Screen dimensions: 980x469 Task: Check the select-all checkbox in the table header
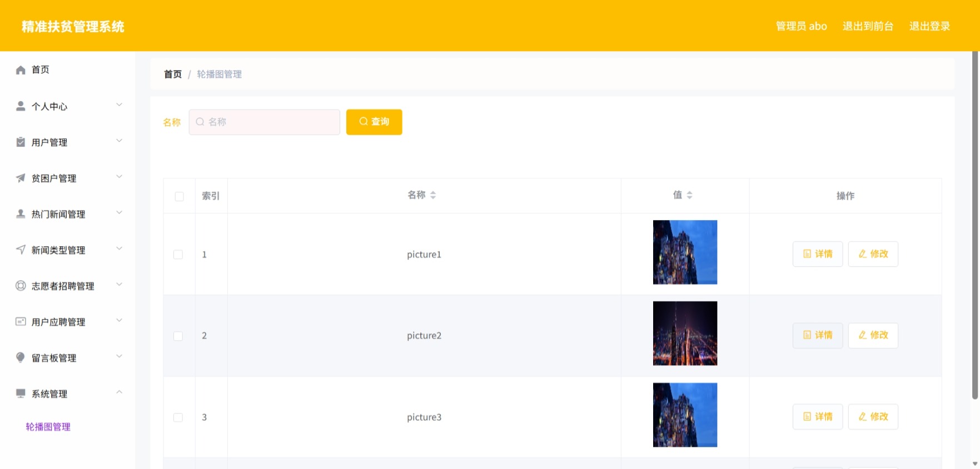(179, 196)
